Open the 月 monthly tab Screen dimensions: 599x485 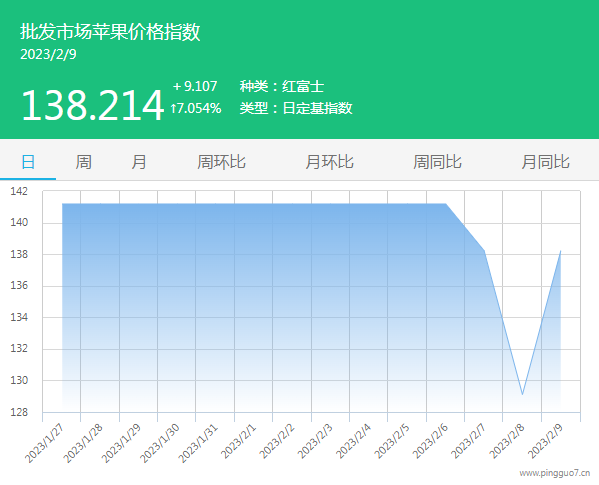[139, 162]
